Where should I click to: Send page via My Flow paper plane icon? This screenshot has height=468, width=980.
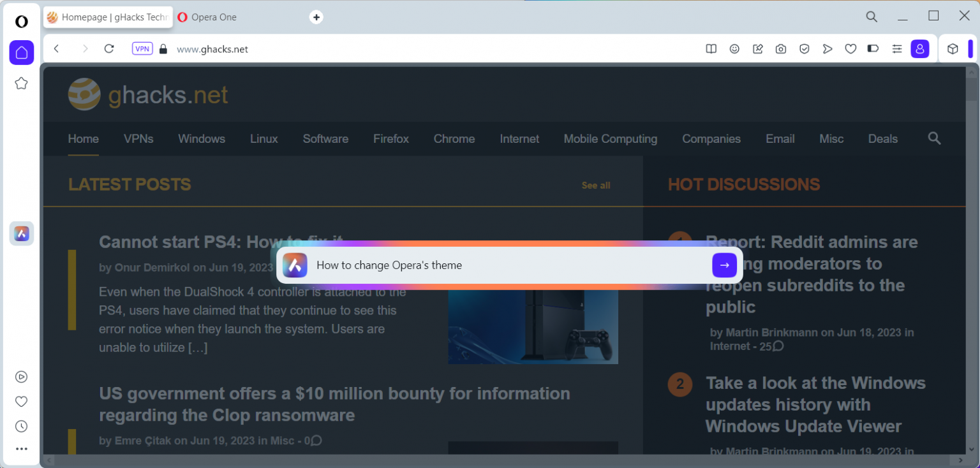828,48
